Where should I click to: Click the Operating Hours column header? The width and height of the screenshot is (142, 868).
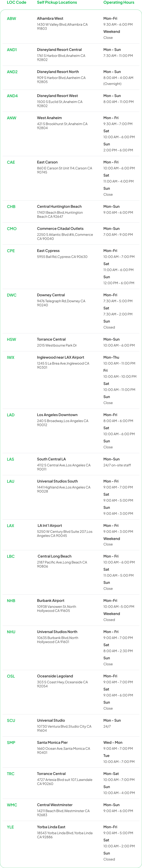[119, 2]
